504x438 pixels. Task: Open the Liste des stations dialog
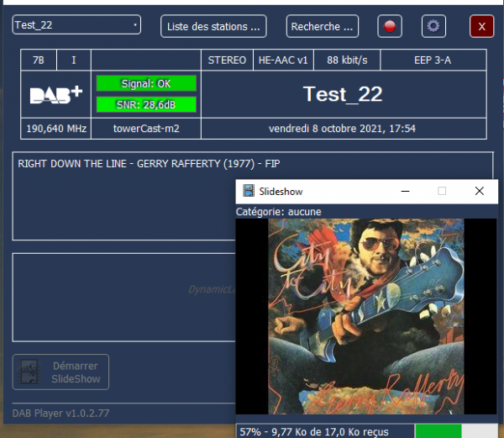(213, 26)
